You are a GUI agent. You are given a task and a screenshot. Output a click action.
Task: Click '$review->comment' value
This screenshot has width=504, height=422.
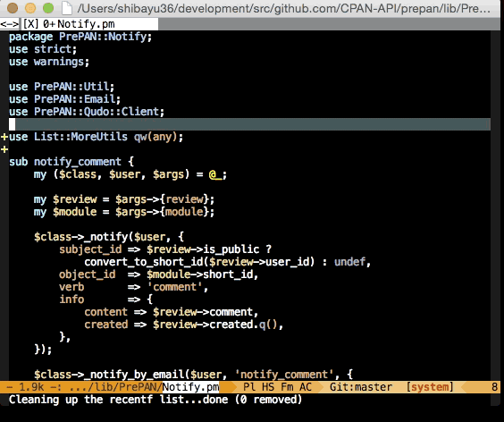[x=204, y=312]
